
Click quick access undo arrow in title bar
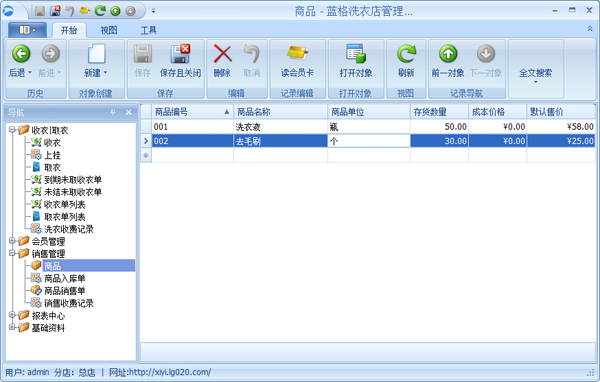pyautogui.click(x=70, y=11)
